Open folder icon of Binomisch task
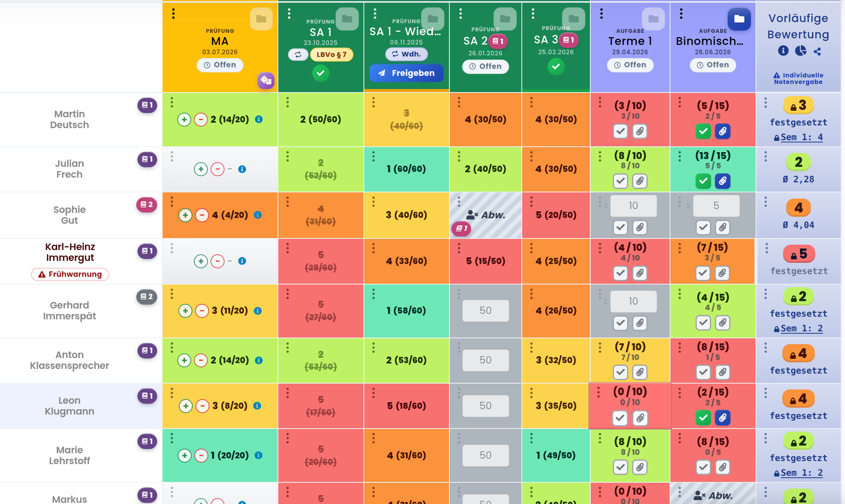The image size is (845, 504). click(739, 19)
